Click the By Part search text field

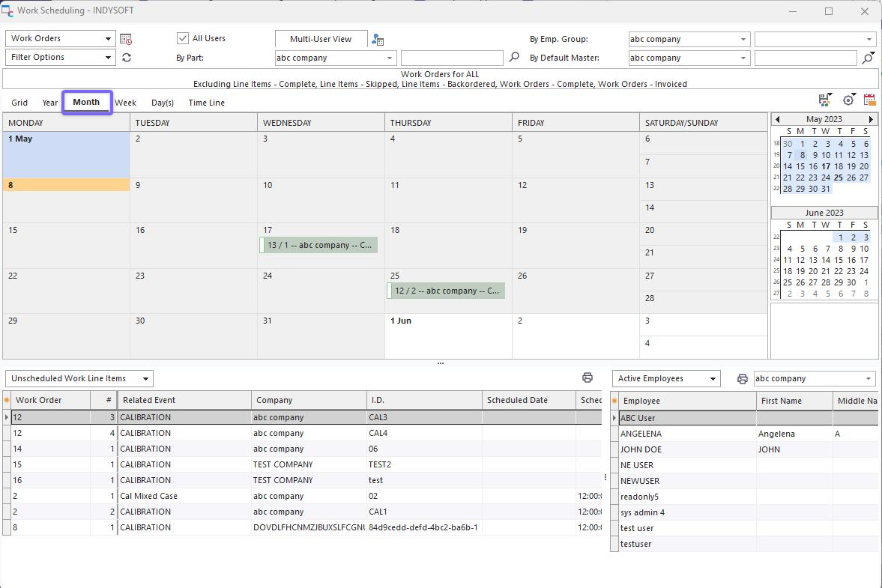[x=452, y=58]
